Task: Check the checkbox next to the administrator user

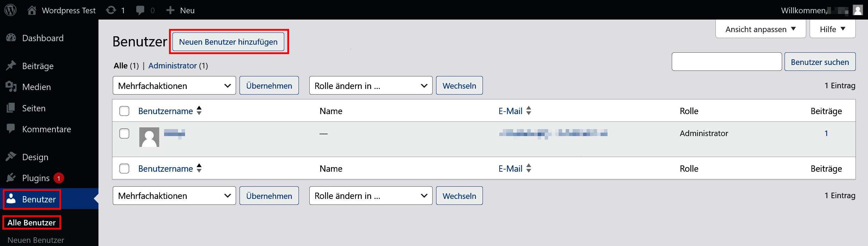Action: tap(124, 133)
